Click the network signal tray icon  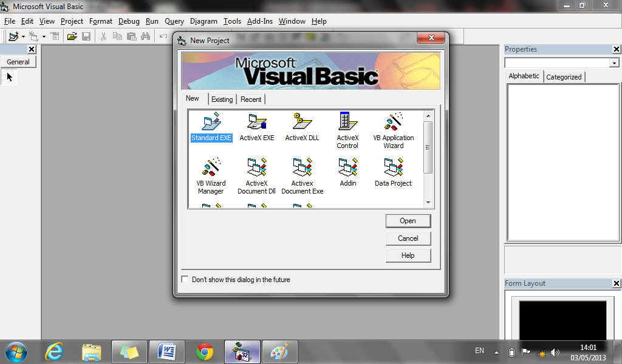(x=540, y=352)
